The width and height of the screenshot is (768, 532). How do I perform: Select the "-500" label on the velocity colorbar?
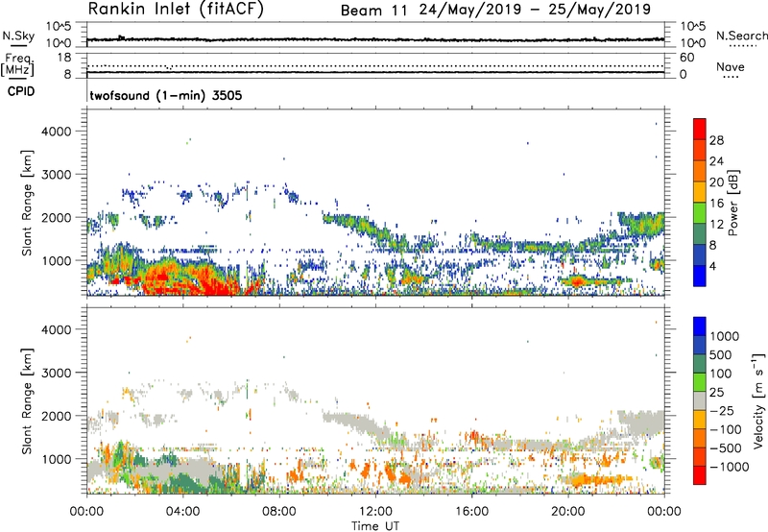point(726,448)
